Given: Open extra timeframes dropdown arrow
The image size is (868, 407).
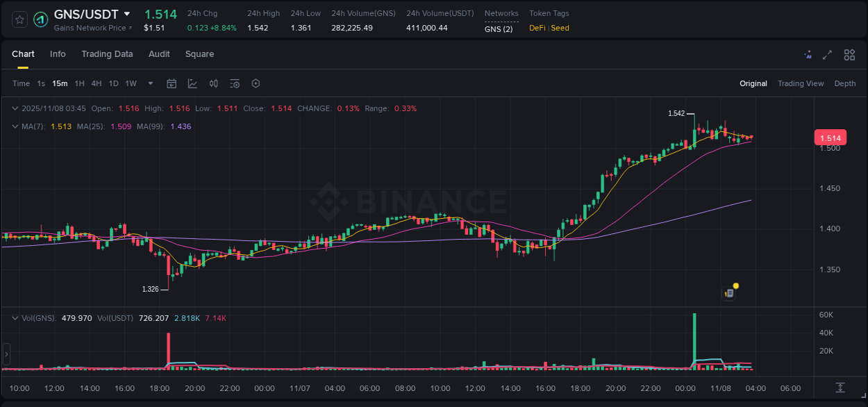Looking at the screenshot, I should [x=149, y=83].
